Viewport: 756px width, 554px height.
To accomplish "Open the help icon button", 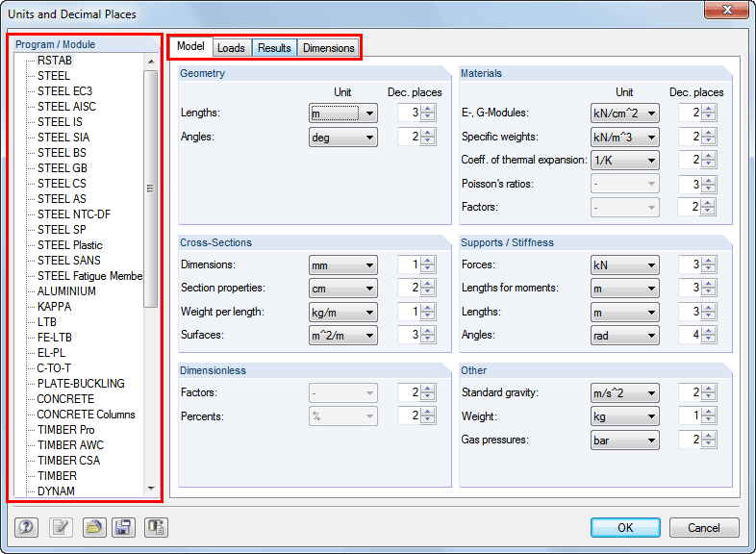I will point(26,527).
